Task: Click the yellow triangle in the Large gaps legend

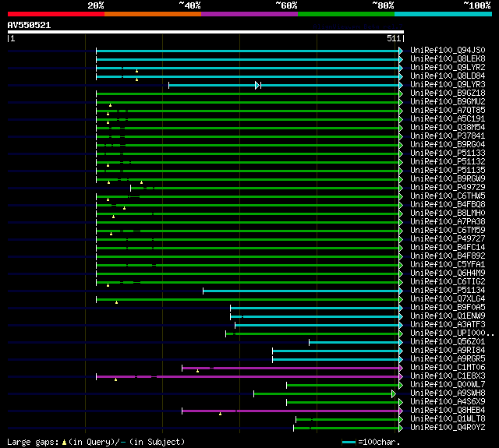Action: click(x=64, y=442)
